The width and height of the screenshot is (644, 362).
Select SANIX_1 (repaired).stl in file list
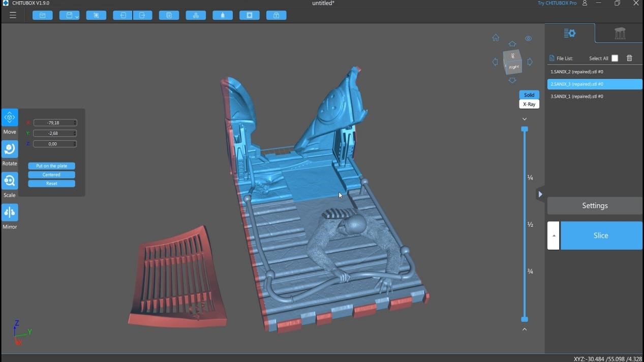(x=595, y=96)
